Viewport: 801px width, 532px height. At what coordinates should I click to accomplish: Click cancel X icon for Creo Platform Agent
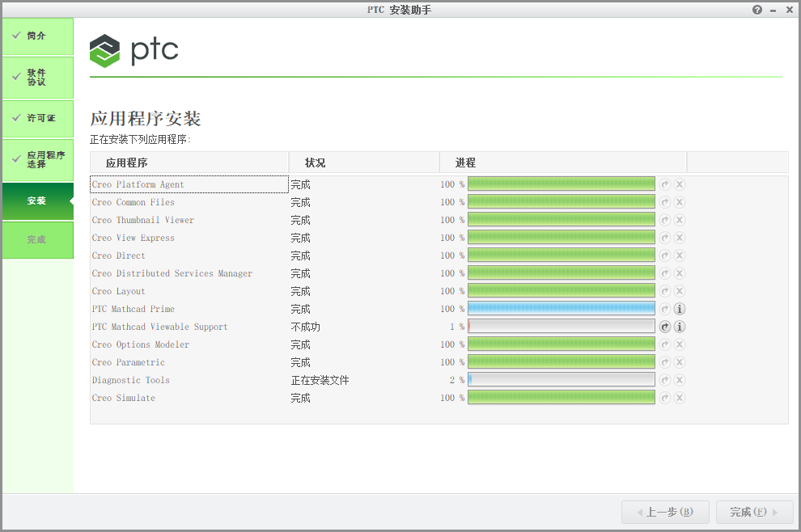[680, 184]
